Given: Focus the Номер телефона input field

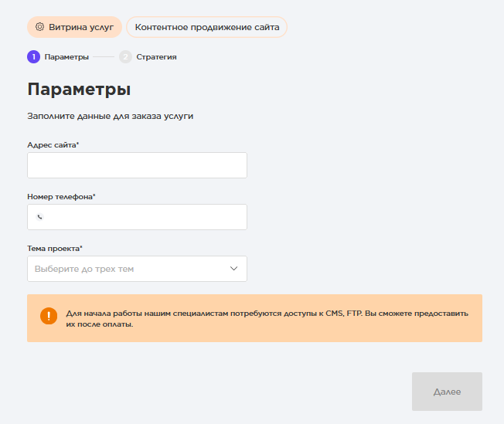Looking at the screenshot, I should pos(145,217).
